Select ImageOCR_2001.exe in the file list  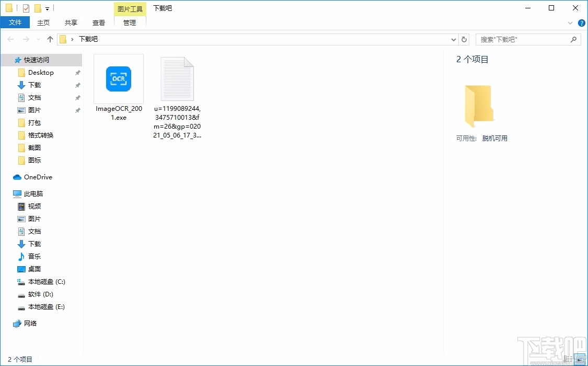(118, 78)
